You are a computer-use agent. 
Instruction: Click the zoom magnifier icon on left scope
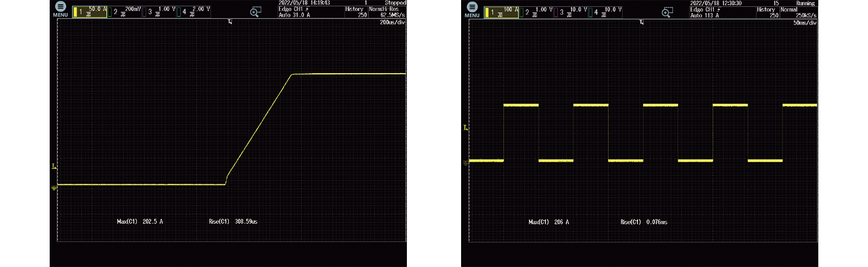[x=255, y=12]
